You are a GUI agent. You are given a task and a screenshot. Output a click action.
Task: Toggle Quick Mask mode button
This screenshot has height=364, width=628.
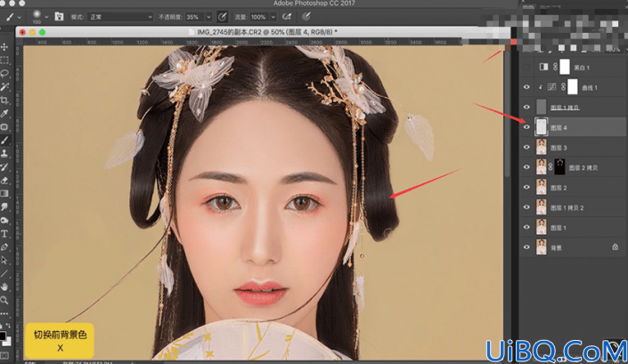pos(4,355)
